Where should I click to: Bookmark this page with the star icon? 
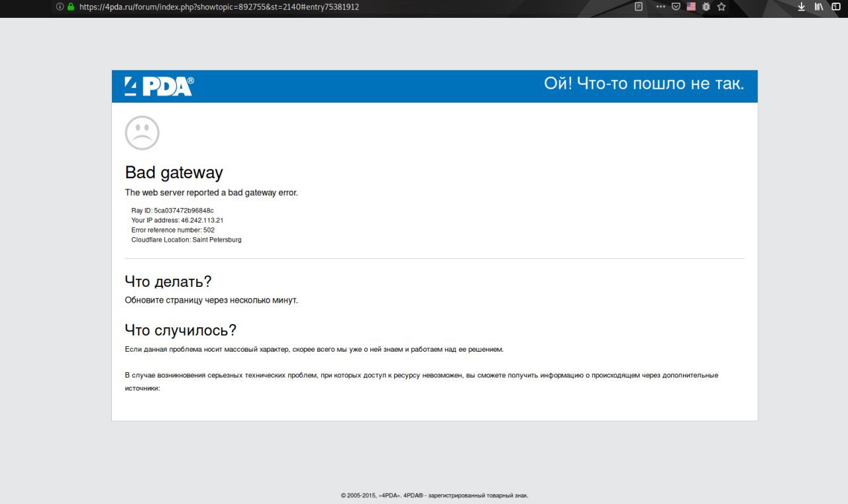click(x=721, y=7)
